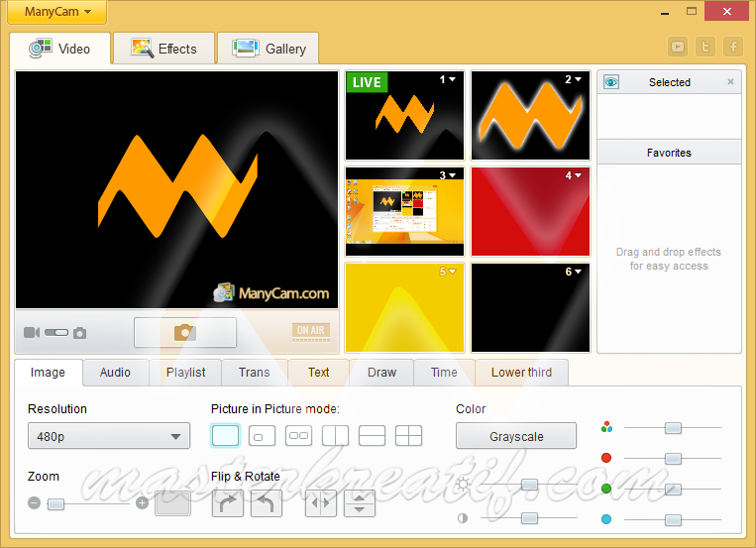Open the Text tab

click(319, 373)
